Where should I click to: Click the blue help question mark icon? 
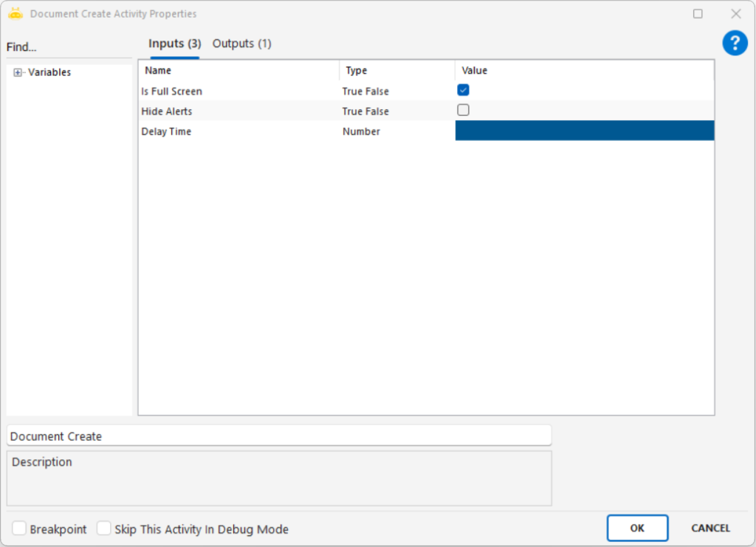(x=735, y=43)
